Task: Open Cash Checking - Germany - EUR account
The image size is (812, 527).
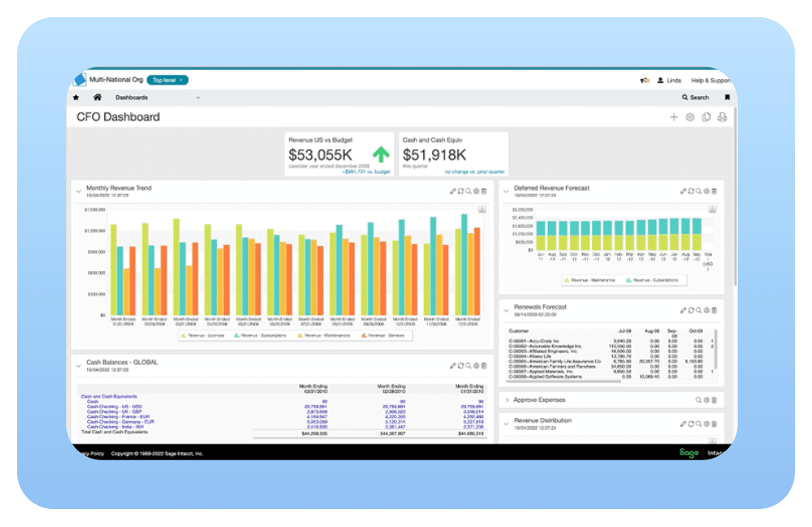Action: coord(121,422)
